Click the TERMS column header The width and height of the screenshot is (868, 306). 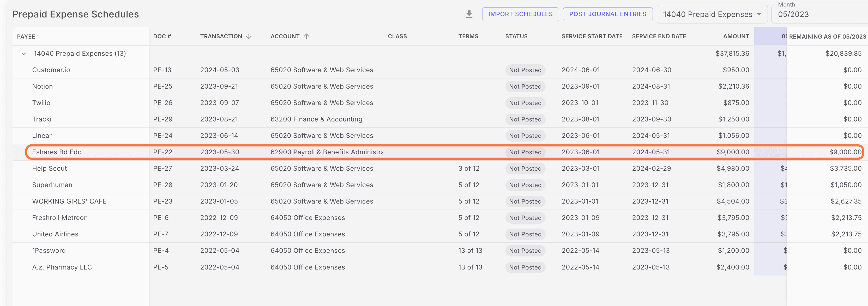click(468, 36)
